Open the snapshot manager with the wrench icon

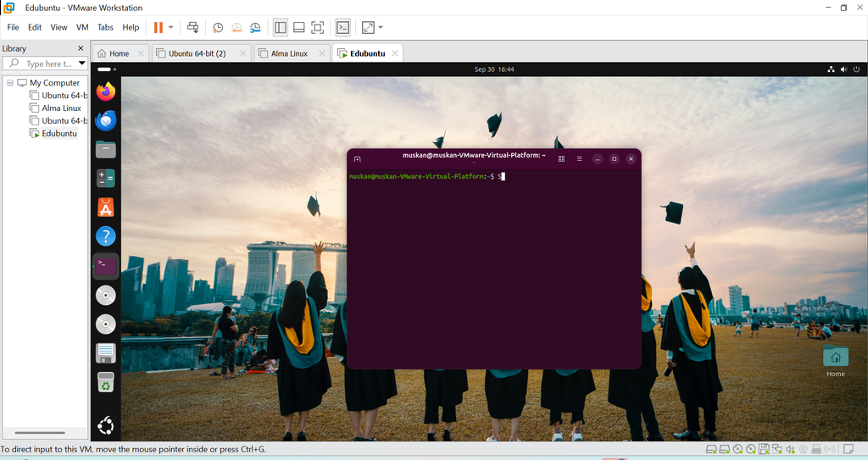[x=255, y=27]
